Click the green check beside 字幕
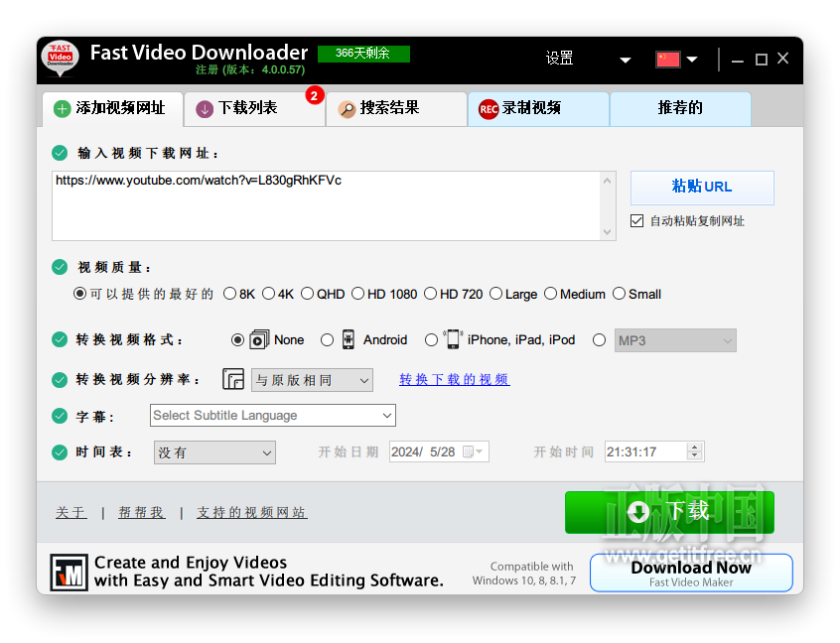840x643 pixels. pyautogui.click(x=60, y=416)
